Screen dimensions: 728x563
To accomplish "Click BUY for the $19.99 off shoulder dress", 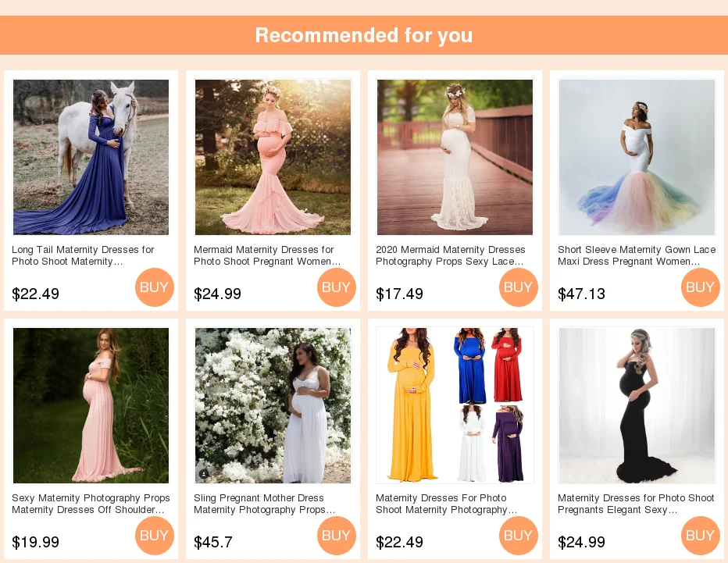I will click(x=155, y=535).
